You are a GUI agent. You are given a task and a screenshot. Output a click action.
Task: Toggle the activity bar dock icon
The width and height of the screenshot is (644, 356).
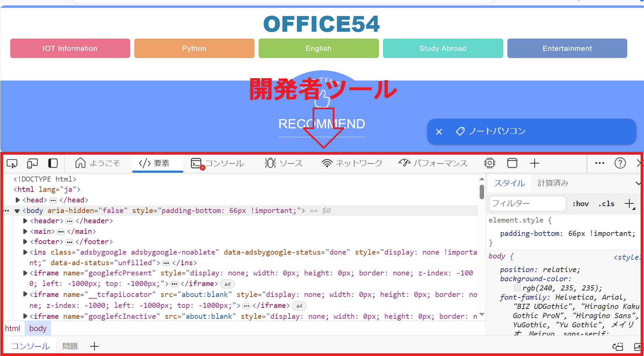point(53,163)
